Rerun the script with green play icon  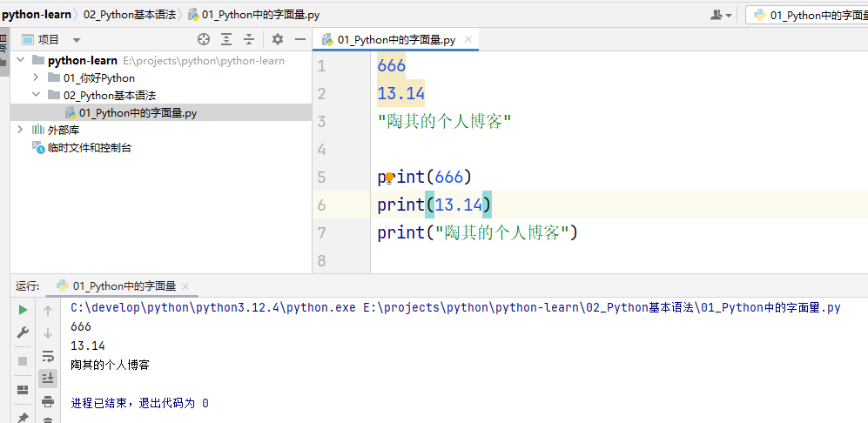click(x=23, y=310)
